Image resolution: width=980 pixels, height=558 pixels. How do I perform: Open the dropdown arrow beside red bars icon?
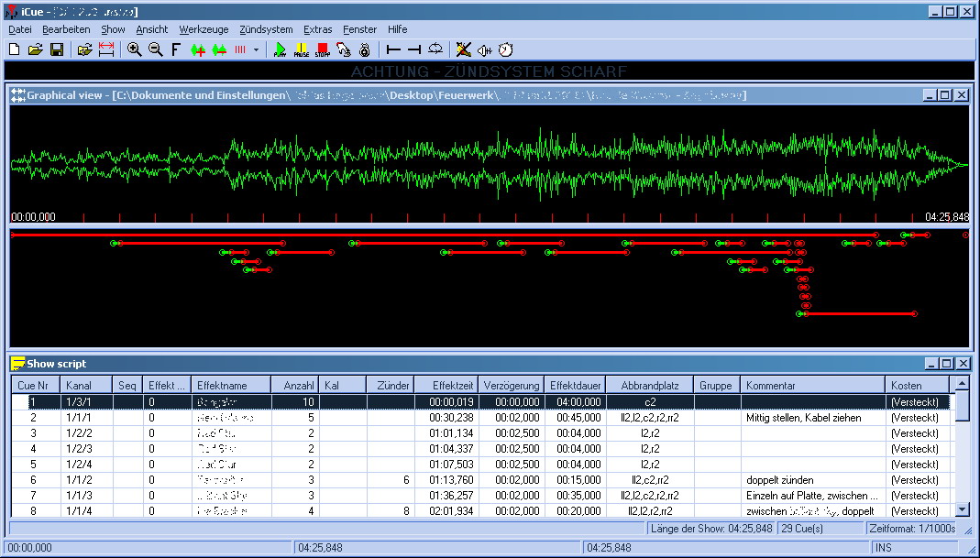(256, 49)
